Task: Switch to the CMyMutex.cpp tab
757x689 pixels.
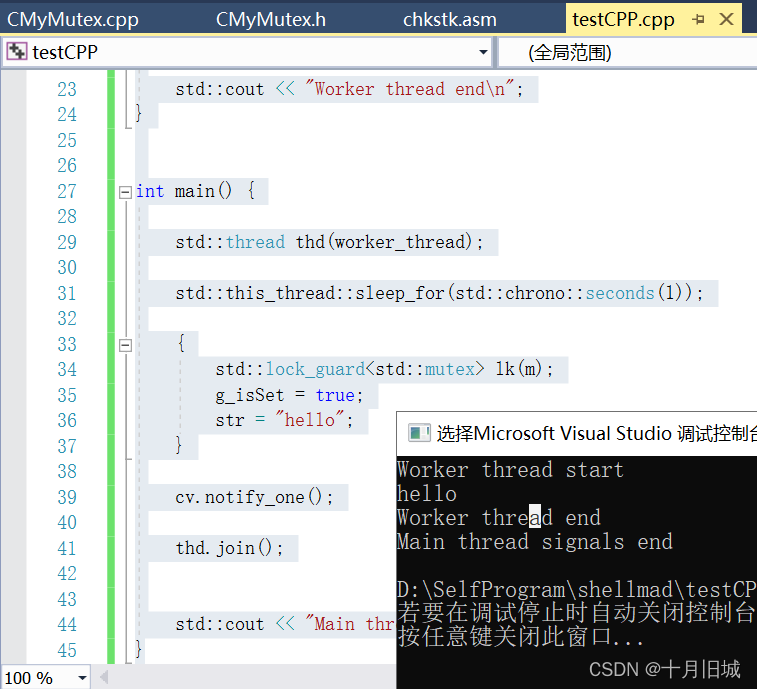Action: pos(73,20)
